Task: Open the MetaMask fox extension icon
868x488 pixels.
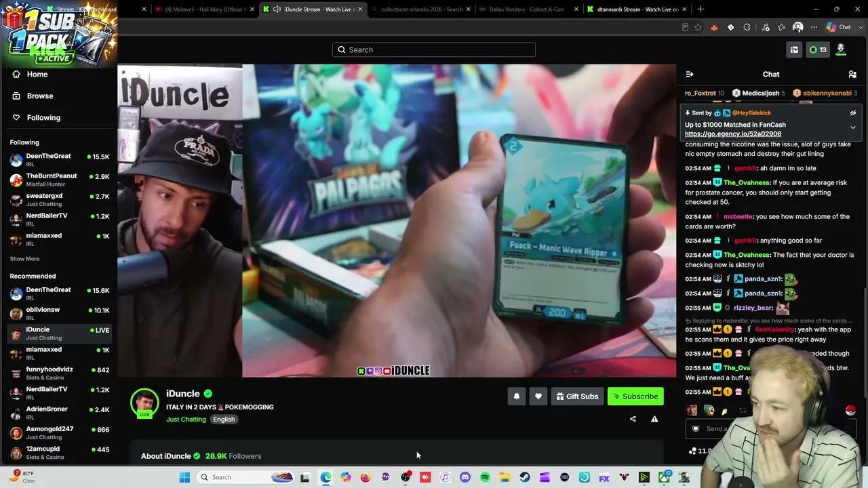Action: [714, 27]
